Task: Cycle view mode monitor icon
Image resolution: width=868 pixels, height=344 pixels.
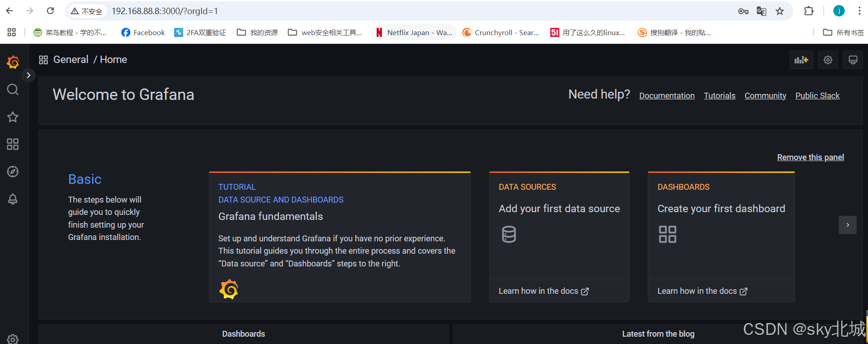Action: 853,60
